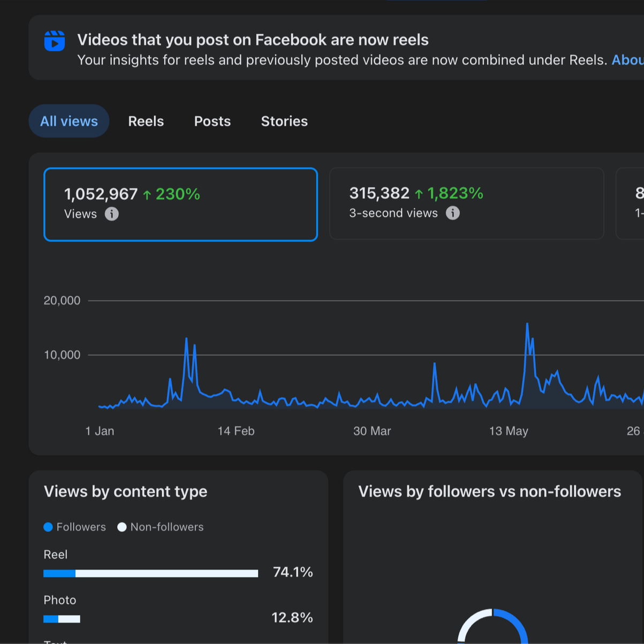Click the green arrow next to 230%
The height and width of the screenshot is (644, 644).
pyautogui.click(x=147, y=195)
